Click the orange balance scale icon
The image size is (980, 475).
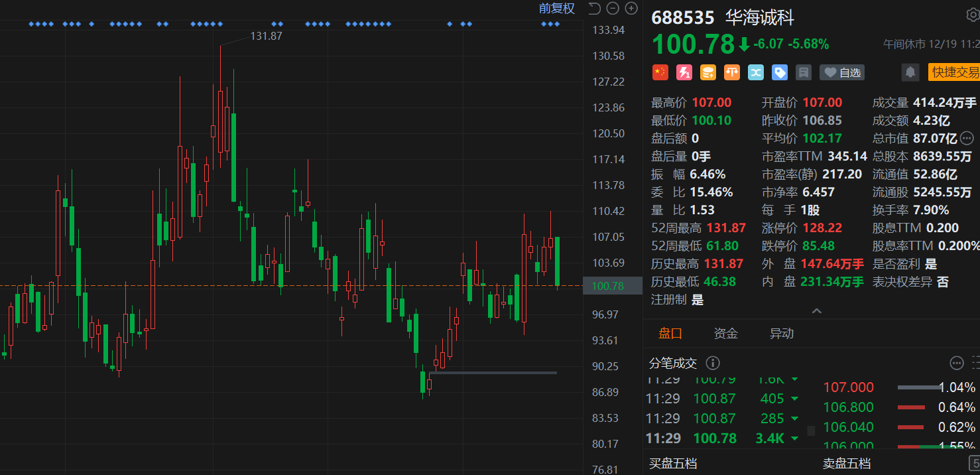(x=731, y=72)
